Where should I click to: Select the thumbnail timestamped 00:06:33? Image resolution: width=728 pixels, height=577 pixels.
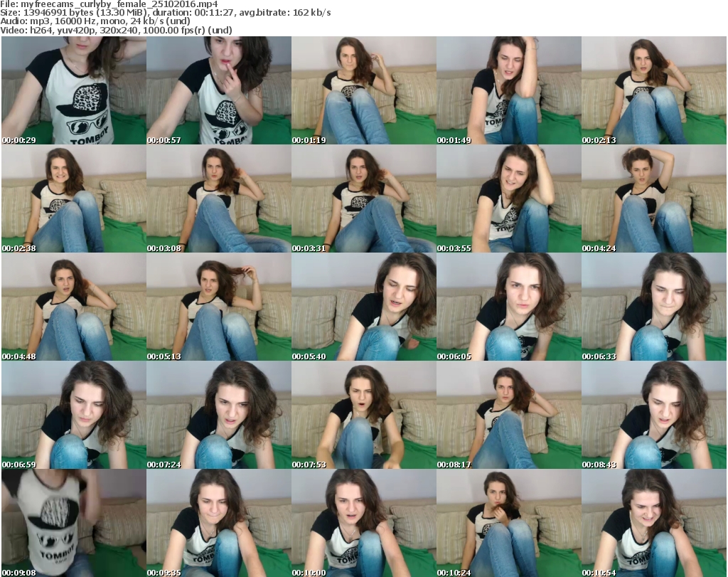(654, 307)
